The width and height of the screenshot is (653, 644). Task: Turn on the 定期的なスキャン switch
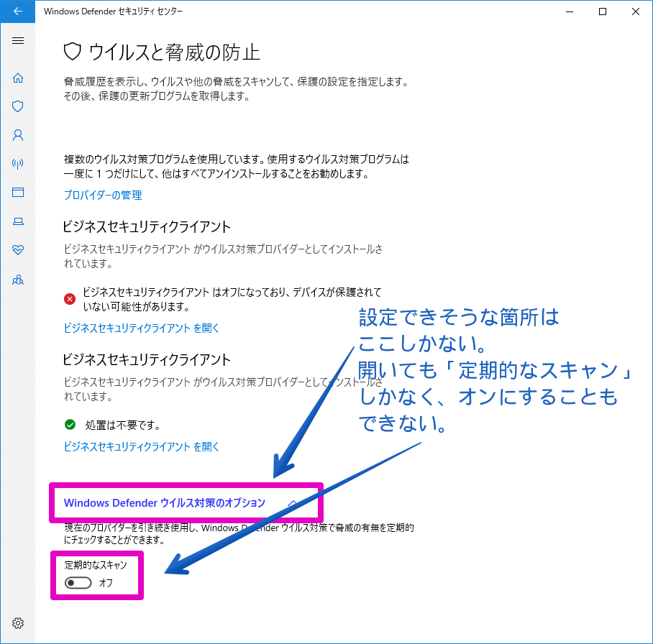78,583
